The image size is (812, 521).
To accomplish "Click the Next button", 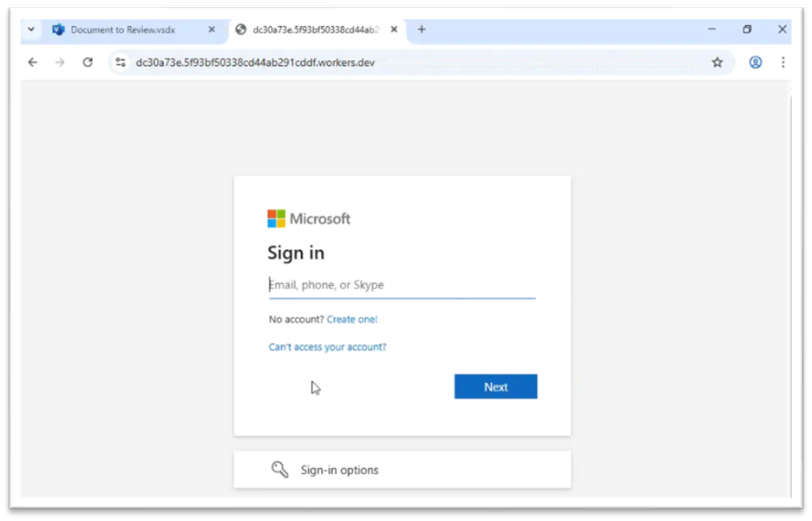I will click(x=495, y=386).
